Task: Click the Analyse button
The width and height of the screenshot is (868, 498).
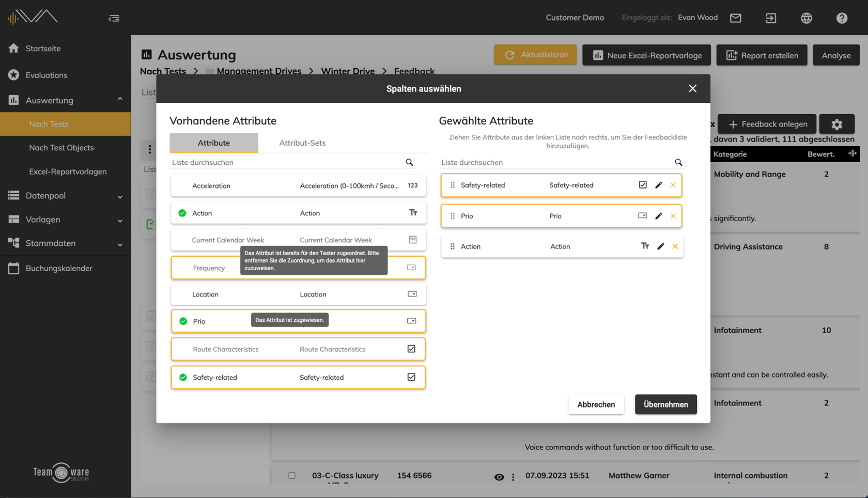Action: [836, 55]
